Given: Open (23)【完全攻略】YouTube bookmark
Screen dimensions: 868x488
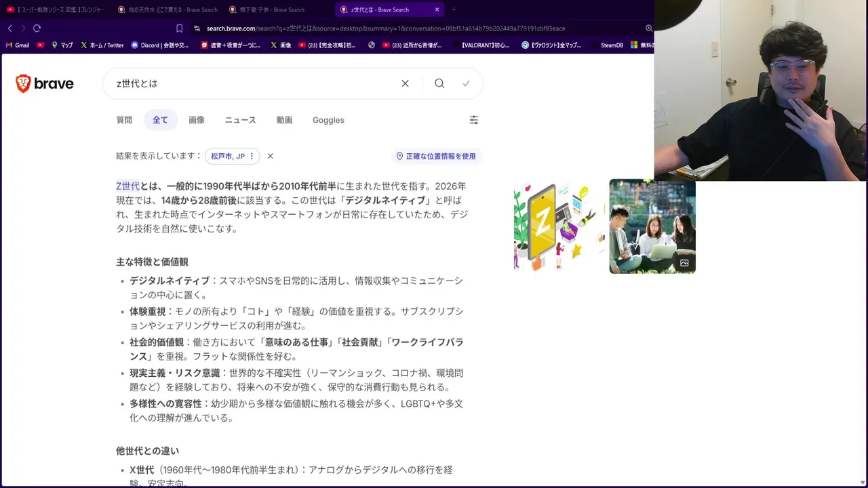Looking at the screenshot, I should click(327, 45).
